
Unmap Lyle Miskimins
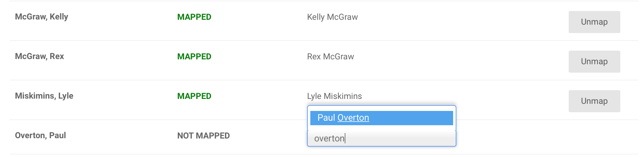594,101
